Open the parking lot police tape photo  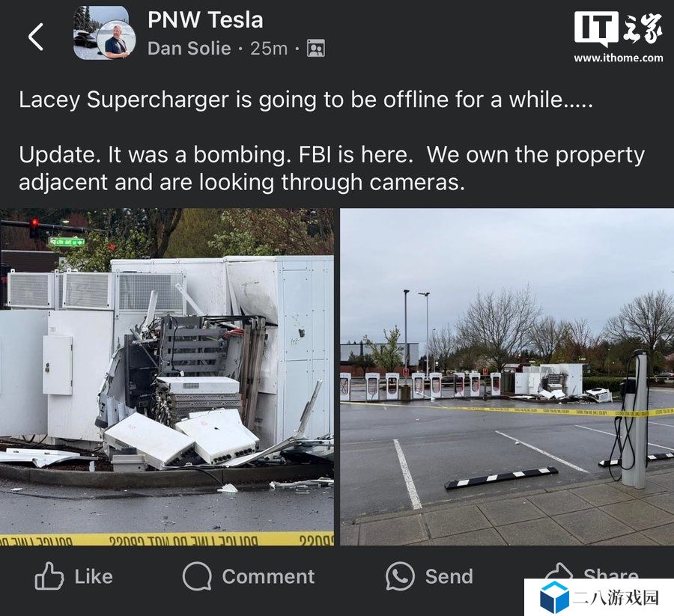click(x=507, y=376)
